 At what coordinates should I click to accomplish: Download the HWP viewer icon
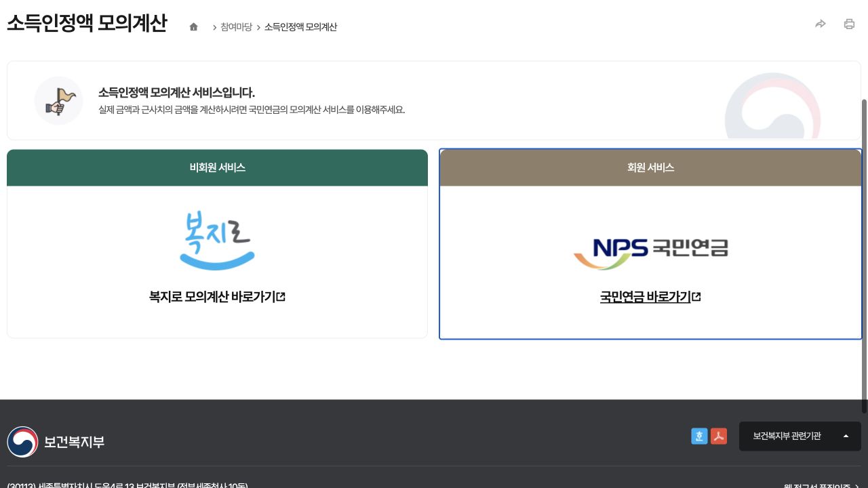click(699, 436)
